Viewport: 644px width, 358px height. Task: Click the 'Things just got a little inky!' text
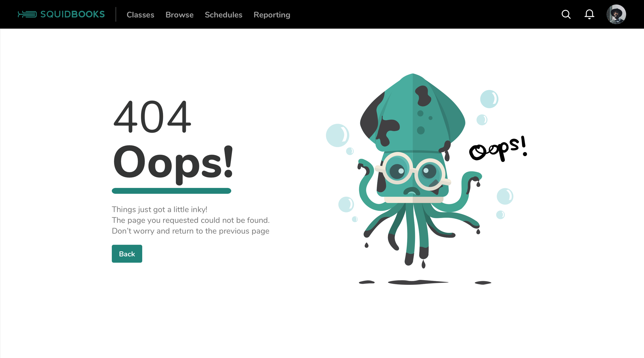click(x=159, y=210)
